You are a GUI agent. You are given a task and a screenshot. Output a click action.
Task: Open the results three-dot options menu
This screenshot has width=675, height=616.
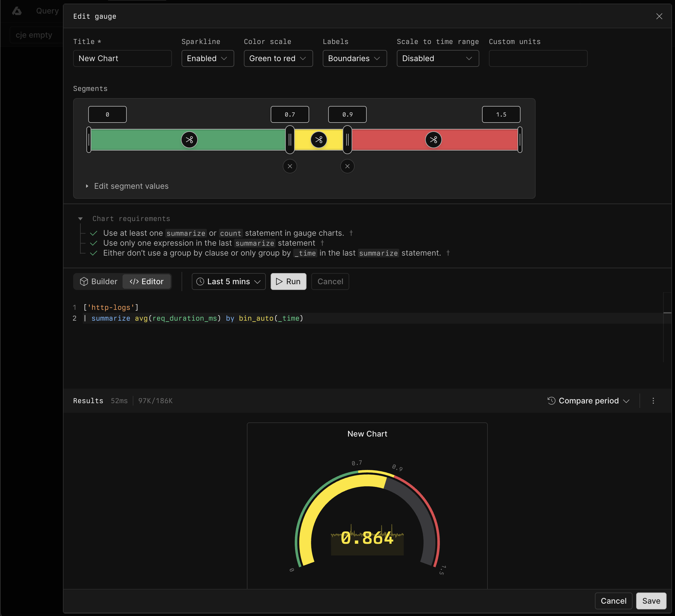coord(653,401)
